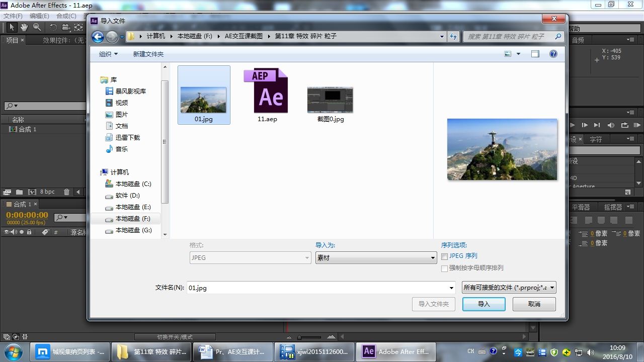Open the 文件(F) menu in After Effects

click(13, 16)
